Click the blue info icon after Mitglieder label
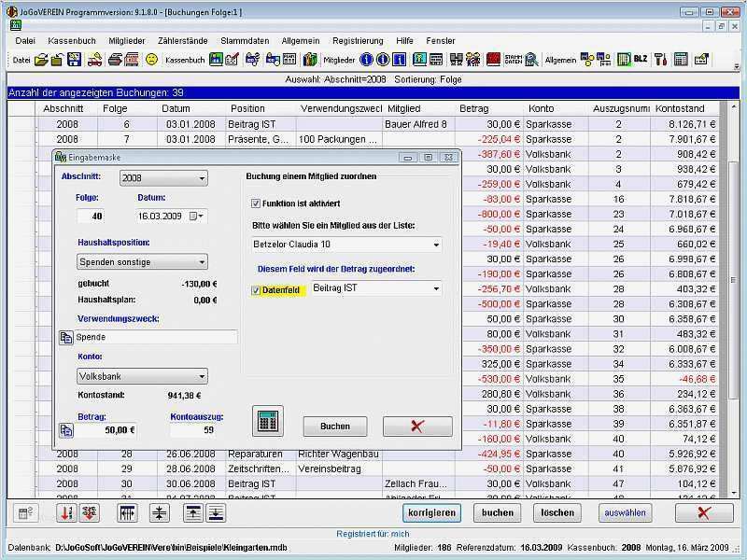Screen dimensions: 747x560 click(x=366, y=60)
